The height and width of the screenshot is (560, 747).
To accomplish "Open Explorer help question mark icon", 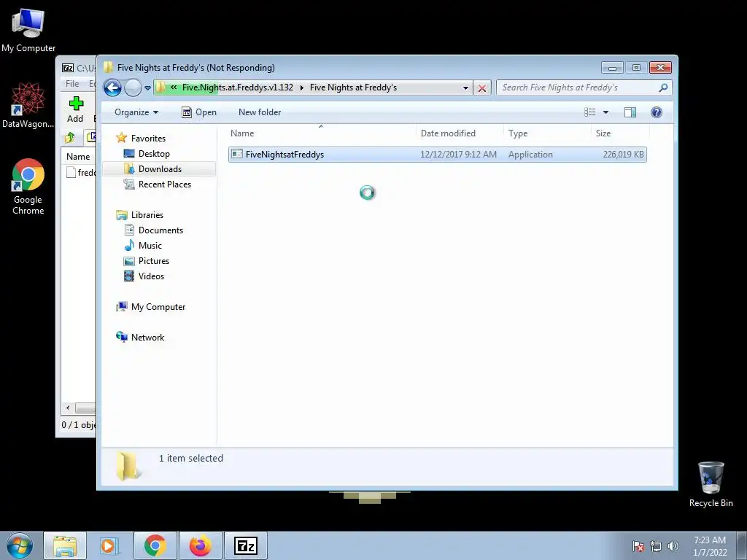I will (657, 112).
